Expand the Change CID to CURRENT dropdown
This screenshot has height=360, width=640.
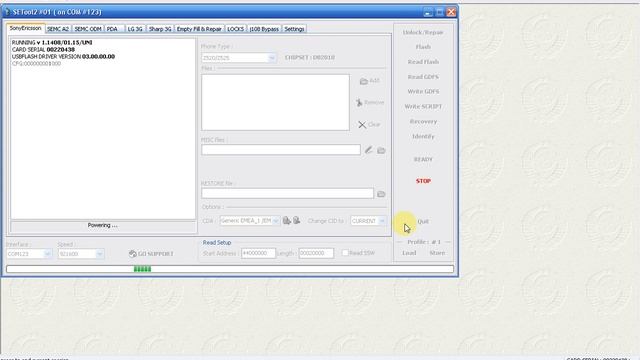coord(382,221)
